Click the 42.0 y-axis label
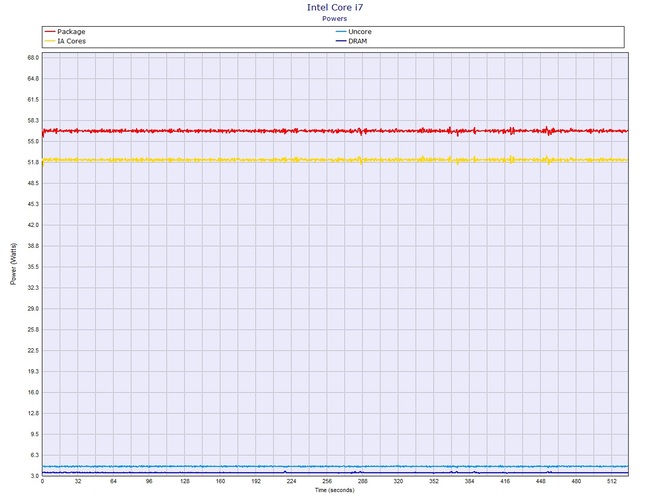Screen dimensions: 670x502 tap(33, 225)
